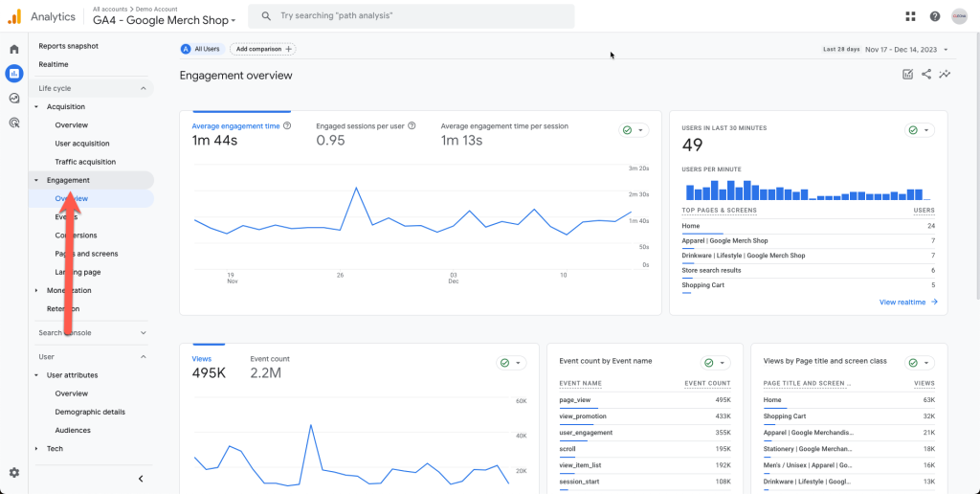Image resolution: width=980 pixels, height=494 pixels.
Task: Open data quality dropdown on Views card
Action: 511,363
